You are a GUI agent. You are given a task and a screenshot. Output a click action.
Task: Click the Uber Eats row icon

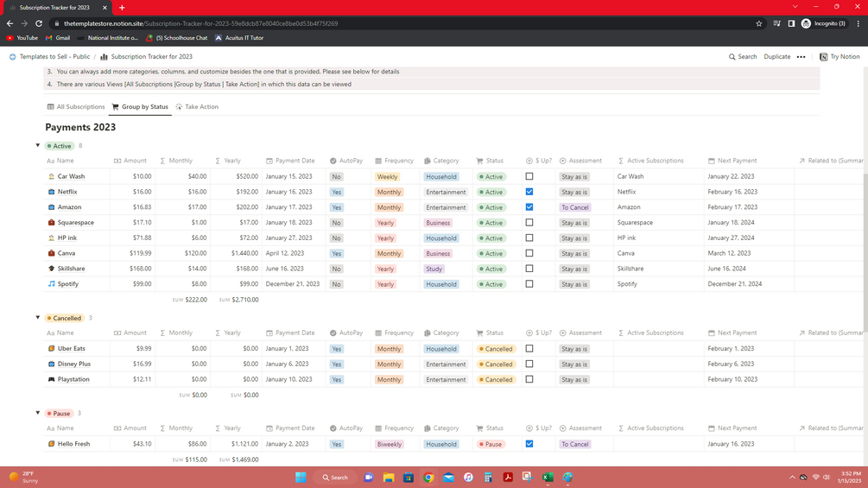[52, 349]
